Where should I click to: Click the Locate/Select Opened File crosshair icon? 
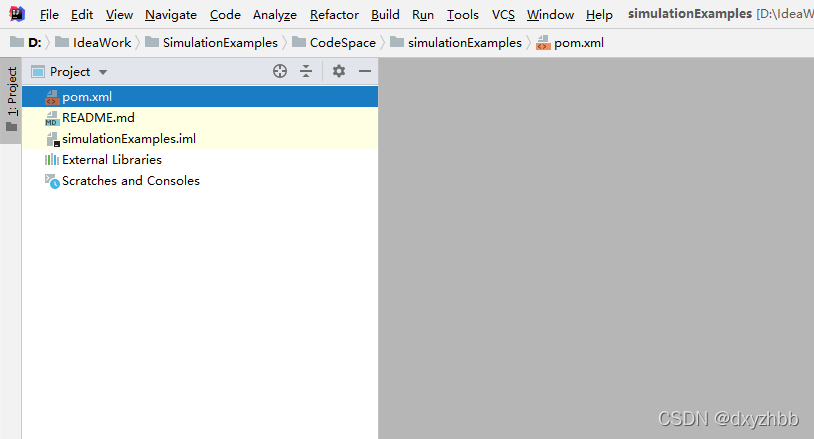click(280, 71)
